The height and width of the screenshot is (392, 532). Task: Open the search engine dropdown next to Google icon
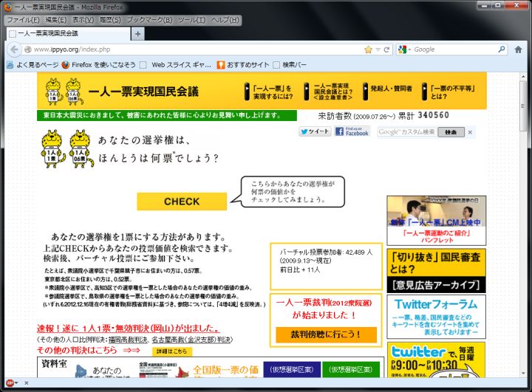click(x=403, y=49)
